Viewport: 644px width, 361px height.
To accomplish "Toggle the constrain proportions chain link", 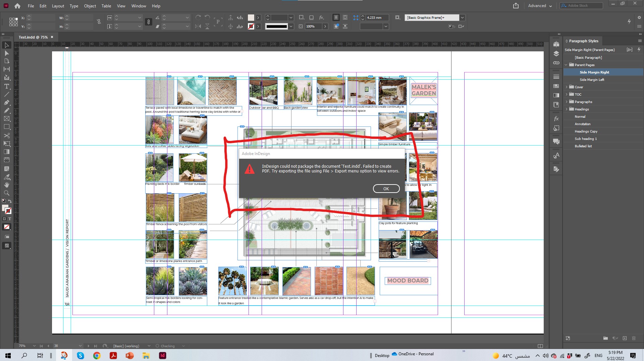I will (x=149, y=21).
